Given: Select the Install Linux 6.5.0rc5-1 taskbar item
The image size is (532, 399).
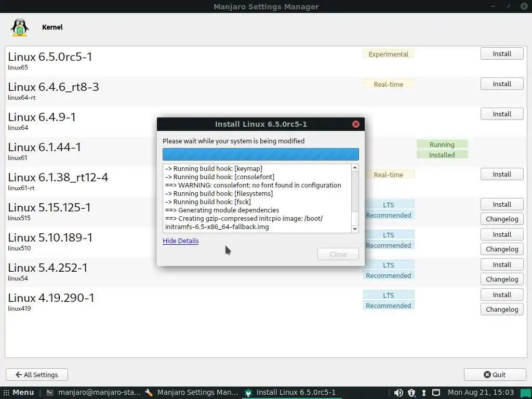Looking at the screenshot, I should point(291,393).
